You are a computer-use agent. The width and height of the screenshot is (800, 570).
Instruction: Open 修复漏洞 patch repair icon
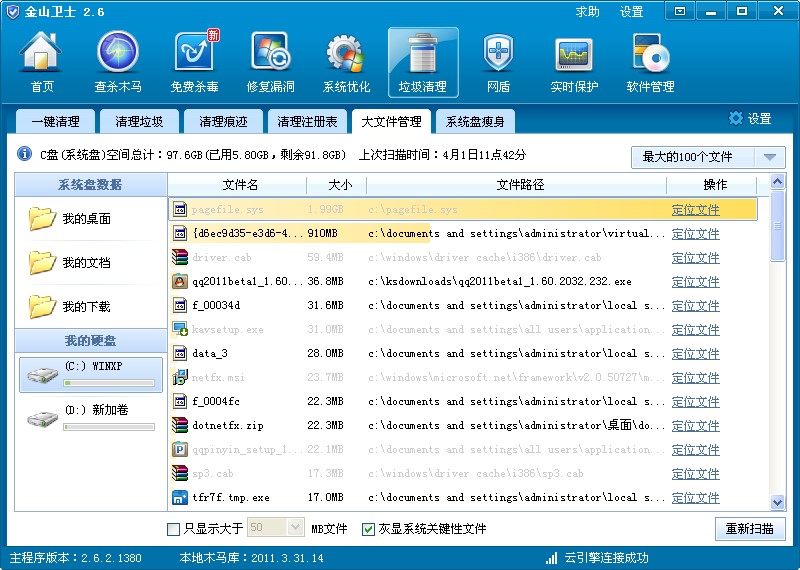(x=270, y=52)
